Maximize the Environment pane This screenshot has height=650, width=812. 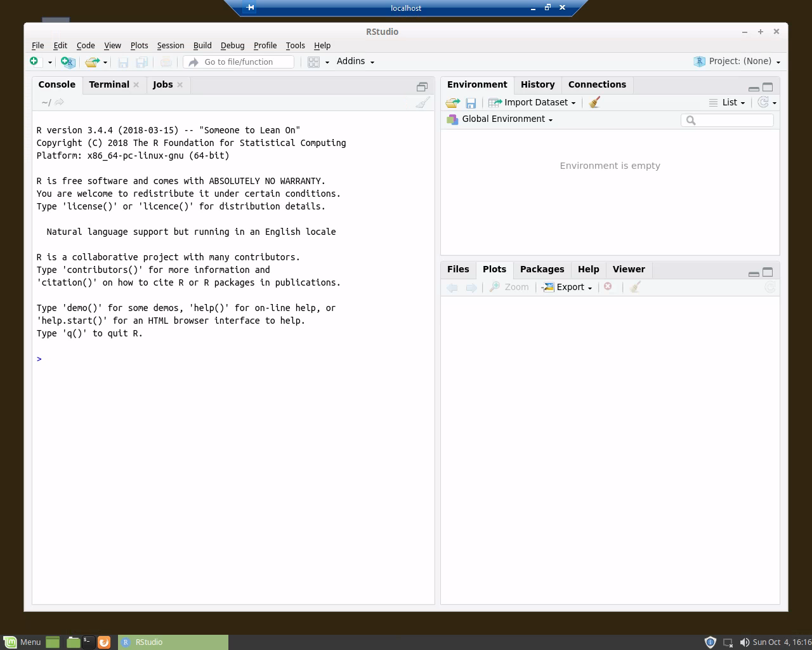point(768,87)
